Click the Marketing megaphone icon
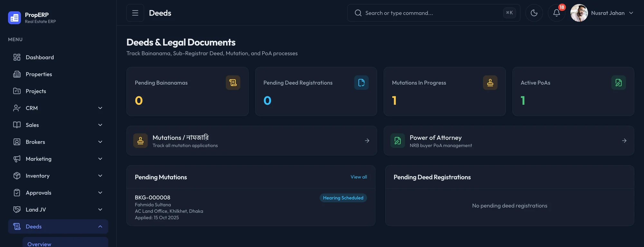This screenshot has height=247, width=644. pyautogui.click(x=17, y=159)
